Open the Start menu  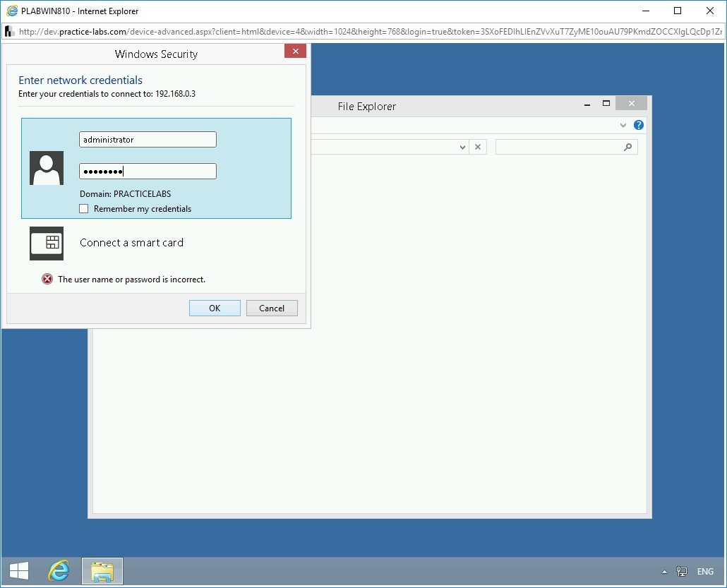tap(18, 570)
